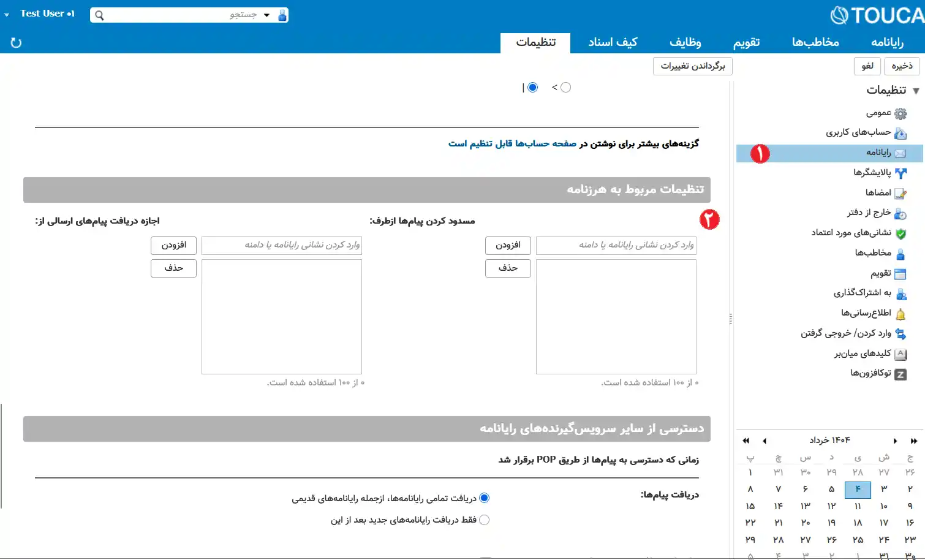This screenshot has height=560, width=925.
Task: Click ذخیره (Save) button
Action: pyautogui.click(x=902, y=66)
